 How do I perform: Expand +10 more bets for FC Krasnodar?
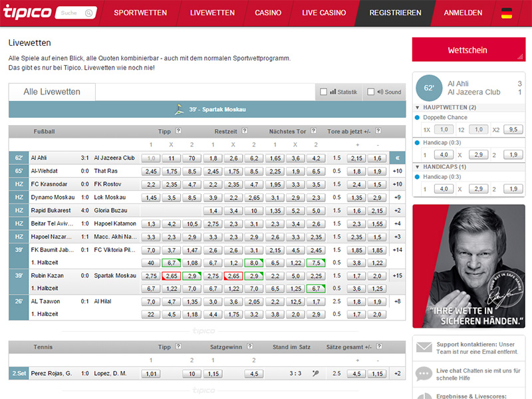(x=397, y=184)
